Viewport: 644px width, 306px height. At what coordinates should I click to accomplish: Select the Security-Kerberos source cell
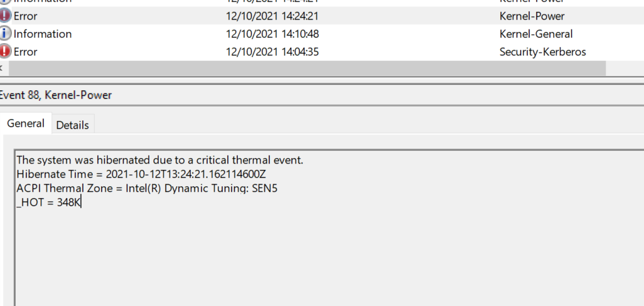coord(542,52)
